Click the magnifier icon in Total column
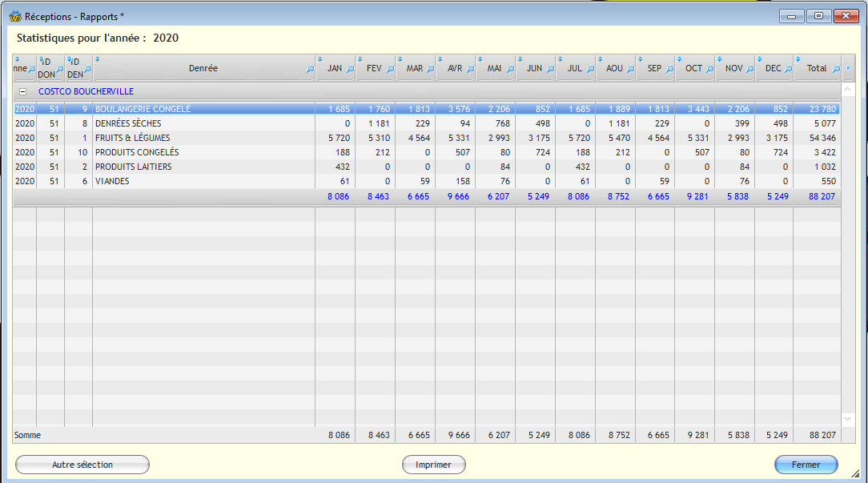The width and height of the screenshot is (868, 483). coord(836,70)
